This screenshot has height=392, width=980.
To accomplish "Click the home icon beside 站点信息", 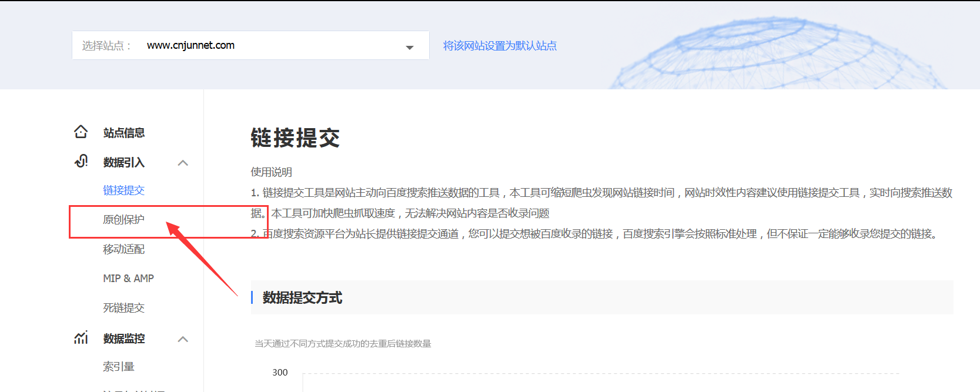I will pos(81,132).
